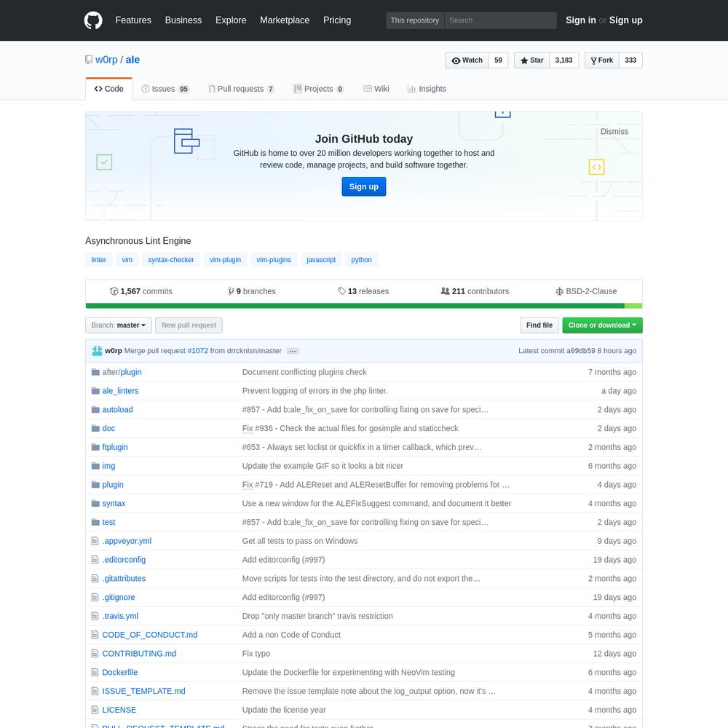The image size is (728, 728).
Task: Click the folder icon next to syntax
Action: (x=95, y=503)
